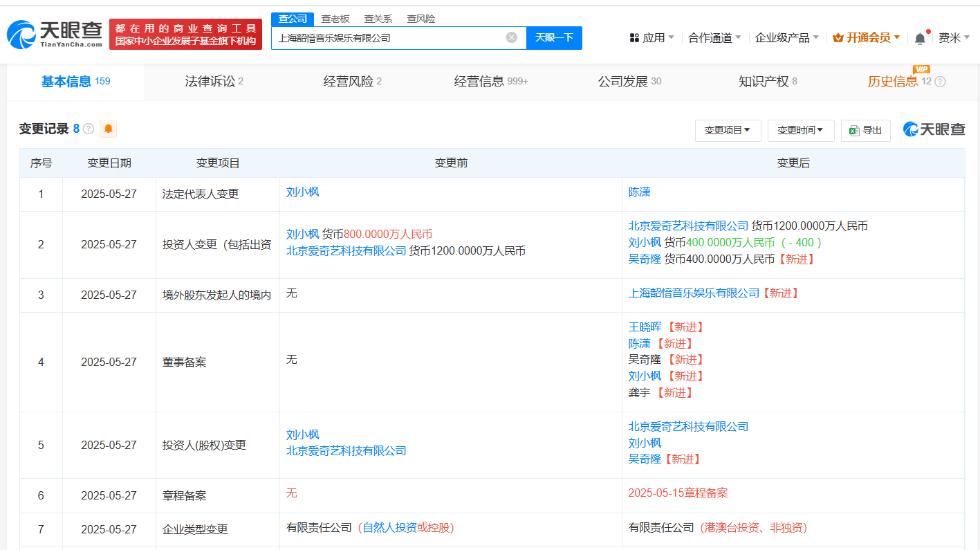Open the 开通会员 membership dropdown
The height and width of the screenshot is (550, 980).
point(867,37)
